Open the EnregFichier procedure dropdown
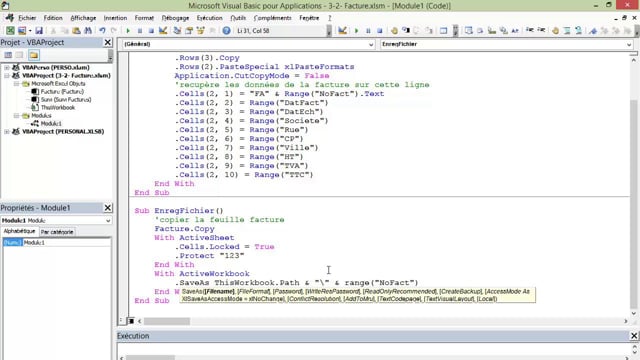The width and height of the screenshot is (640, 360). pos(629,44)
